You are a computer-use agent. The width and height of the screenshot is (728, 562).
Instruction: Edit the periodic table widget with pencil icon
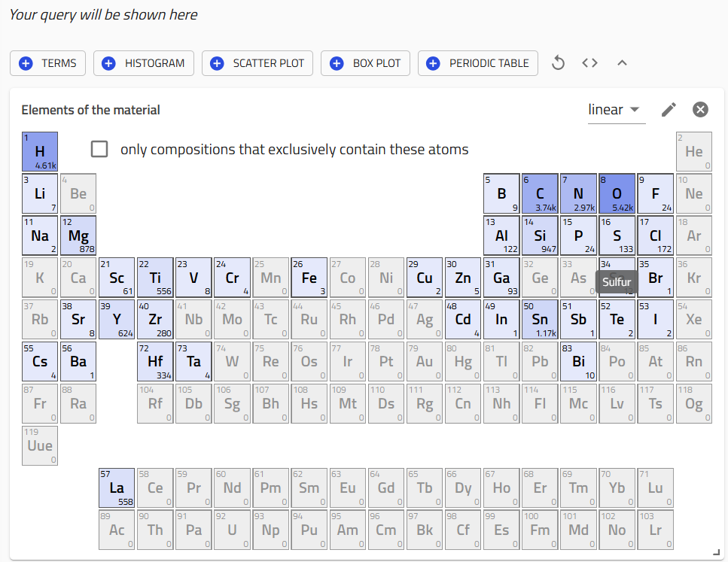(x=669, y=110)
